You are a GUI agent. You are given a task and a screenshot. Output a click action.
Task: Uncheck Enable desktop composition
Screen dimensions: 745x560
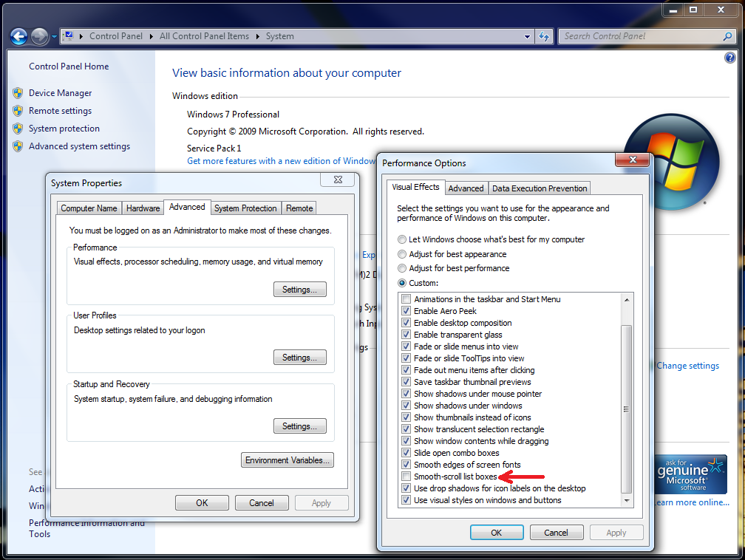406,323
